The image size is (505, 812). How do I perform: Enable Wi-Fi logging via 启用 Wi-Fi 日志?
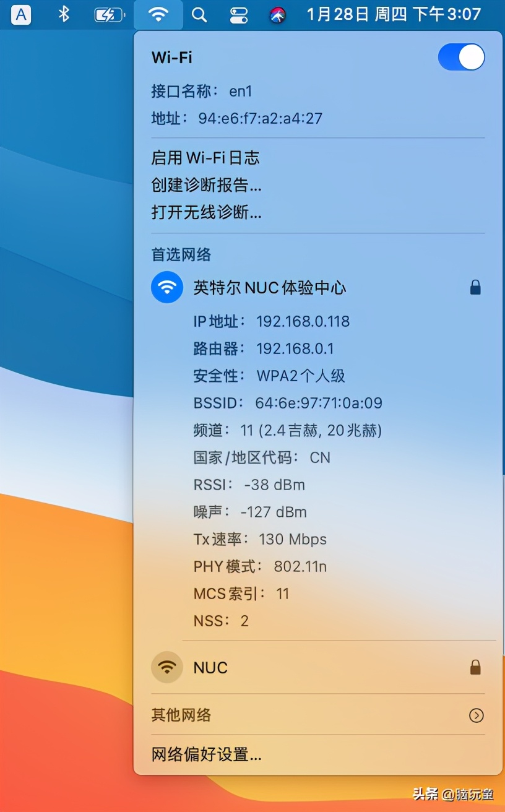205,158
